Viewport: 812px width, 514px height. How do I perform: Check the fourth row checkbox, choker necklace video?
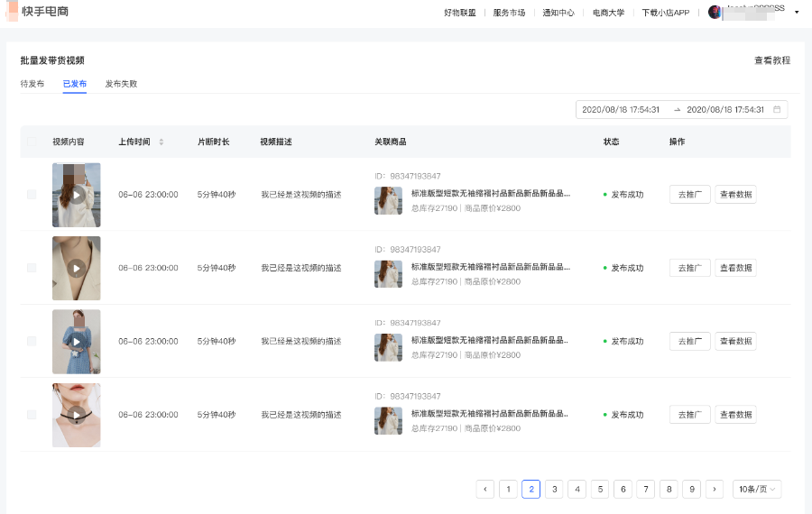pyautogui.click(x=32, y=415)
